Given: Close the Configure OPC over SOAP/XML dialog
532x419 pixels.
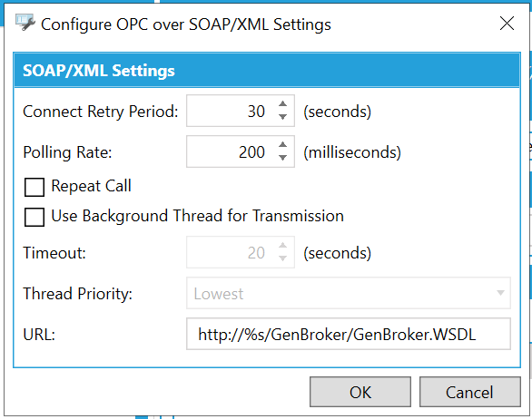Looking at the screenshot, I should (x=507, y=24).
